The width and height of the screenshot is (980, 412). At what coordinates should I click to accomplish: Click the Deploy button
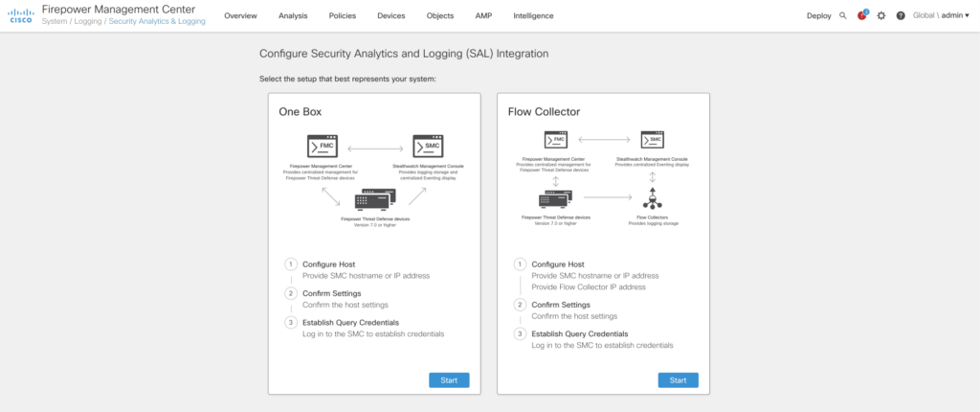point(819,15)
